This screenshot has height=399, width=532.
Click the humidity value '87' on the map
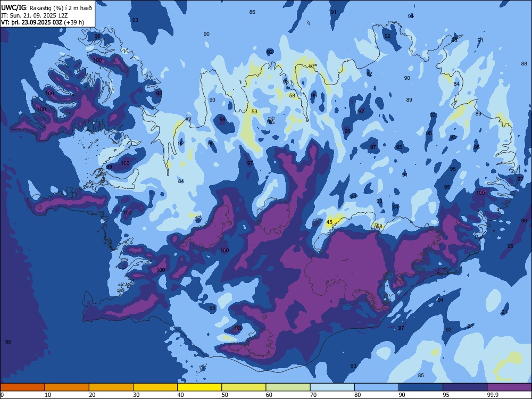(x=188, y=119)
